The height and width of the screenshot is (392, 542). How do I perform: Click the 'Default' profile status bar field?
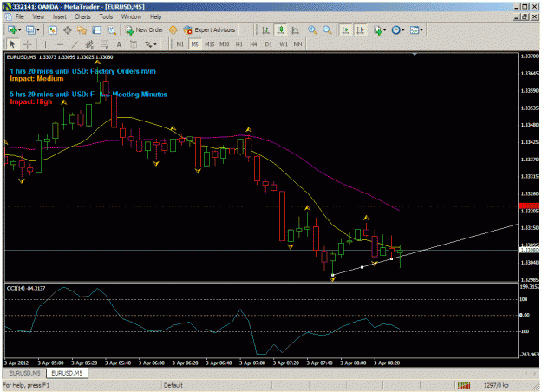[173, 385]
